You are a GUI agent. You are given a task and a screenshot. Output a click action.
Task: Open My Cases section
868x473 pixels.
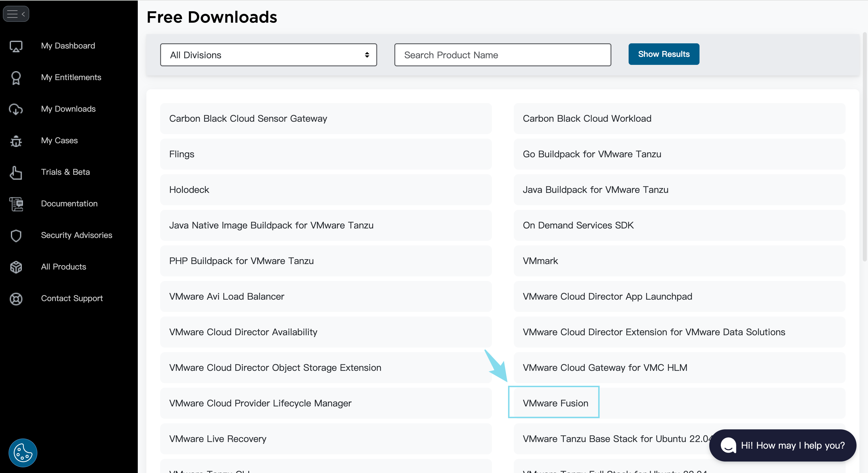coord(59,140)
